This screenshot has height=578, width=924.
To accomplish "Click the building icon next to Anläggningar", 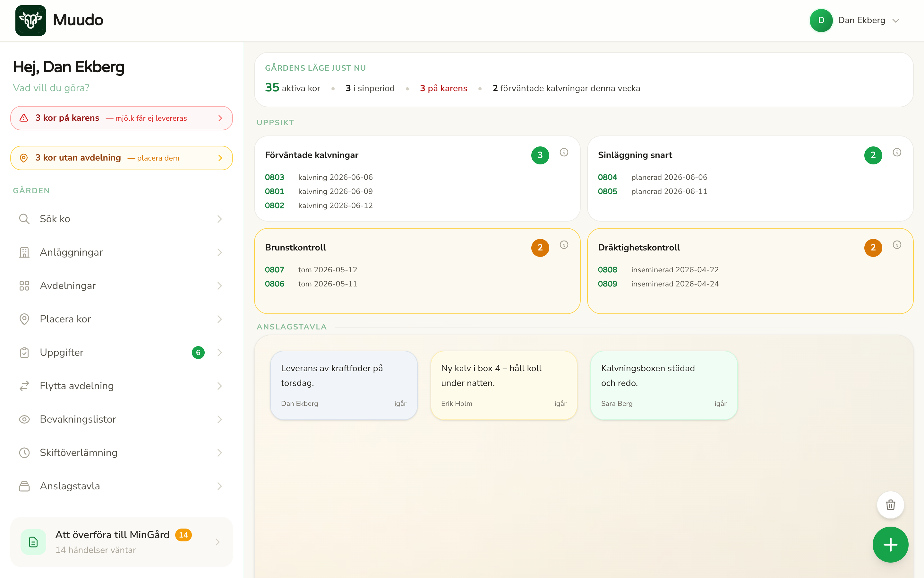I will [x=24, y=252].
